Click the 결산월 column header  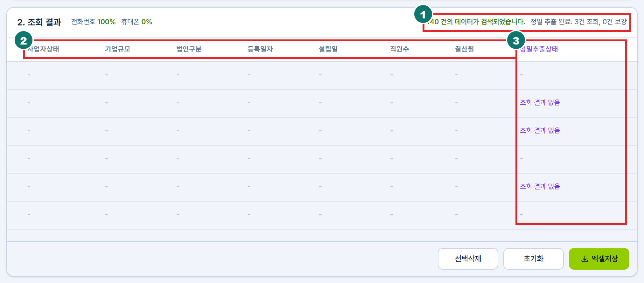tap(465, 49)
